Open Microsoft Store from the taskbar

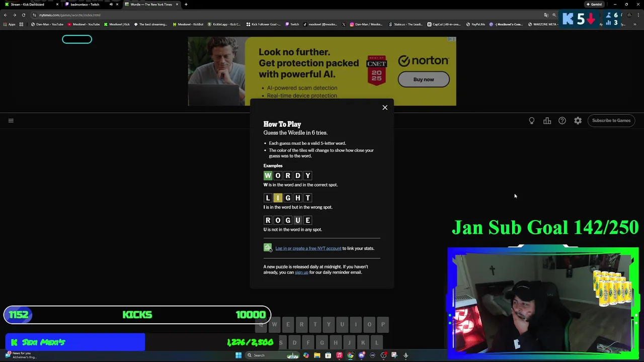point(328,355)
